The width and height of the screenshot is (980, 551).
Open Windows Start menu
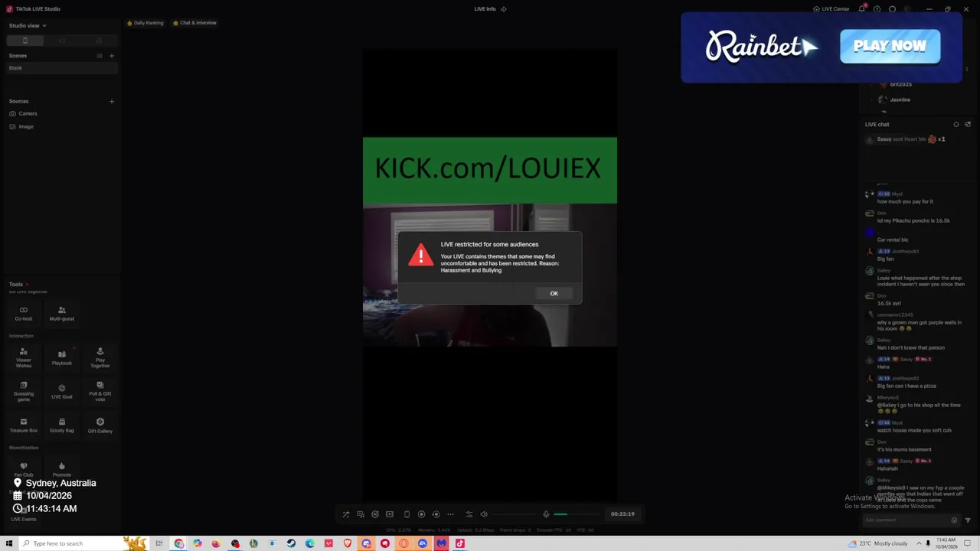coord(9,543)
